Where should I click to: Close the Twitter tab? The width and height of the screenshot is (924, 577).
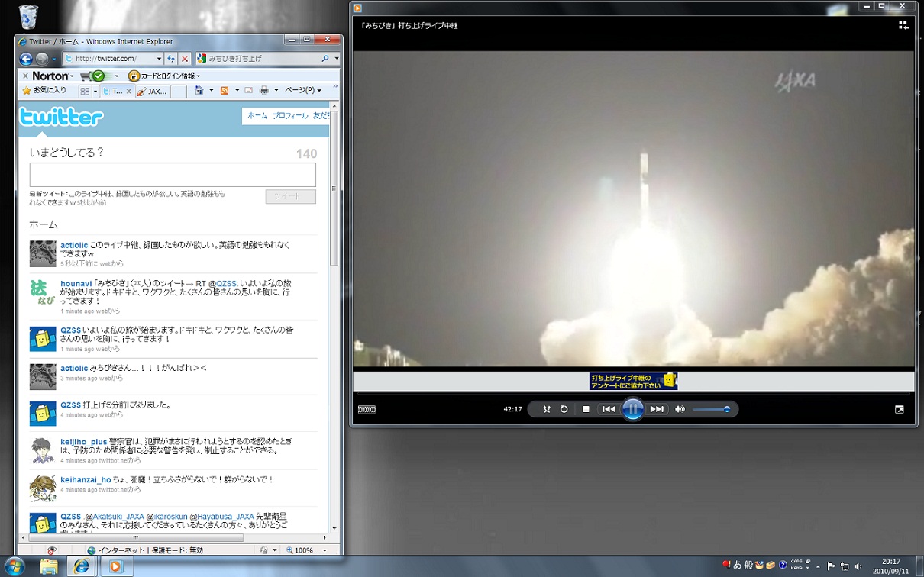pyautogui.click(x=129, y=92)
